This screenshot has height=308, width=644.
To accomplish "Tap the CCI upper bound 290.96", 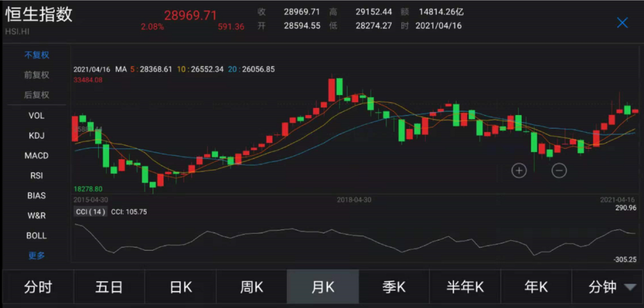I will click(626, 209).
